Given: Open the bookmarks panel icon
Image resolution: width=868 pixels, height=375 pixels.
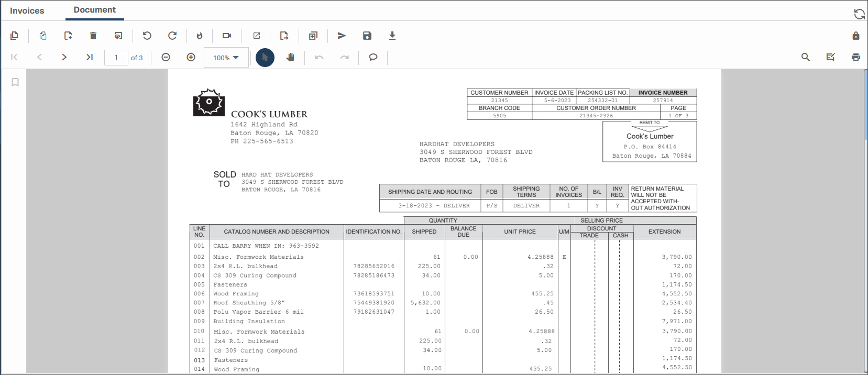Looking at the screenshot, I should (15, 82).
